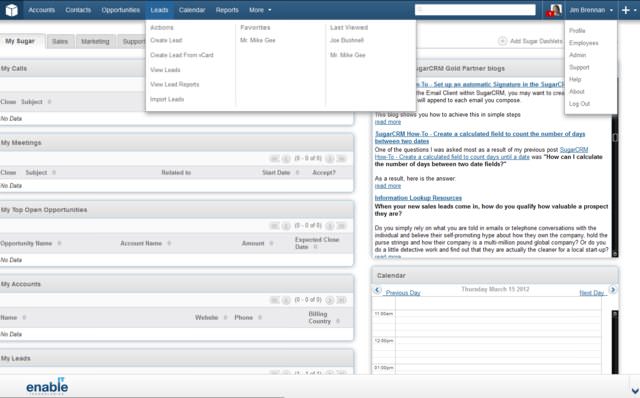This screenshot has height=398, width=640.
Task: Open Help from user menu
Action: tap(575, 79)
